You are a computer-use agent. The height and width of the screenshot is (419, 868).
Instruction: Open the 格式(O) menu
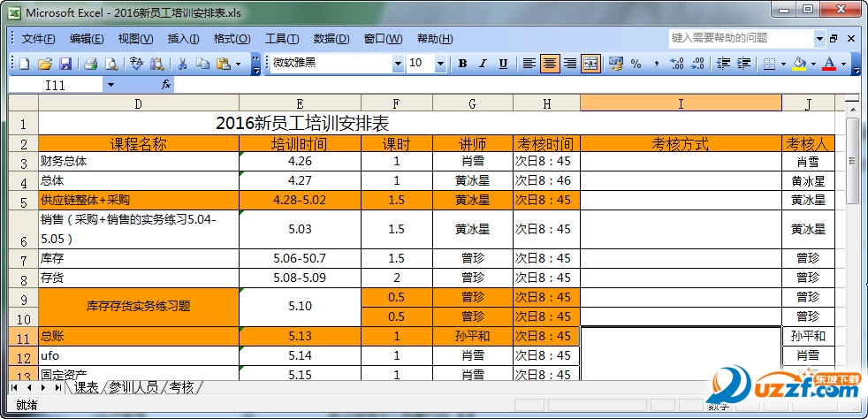point(232,39)
